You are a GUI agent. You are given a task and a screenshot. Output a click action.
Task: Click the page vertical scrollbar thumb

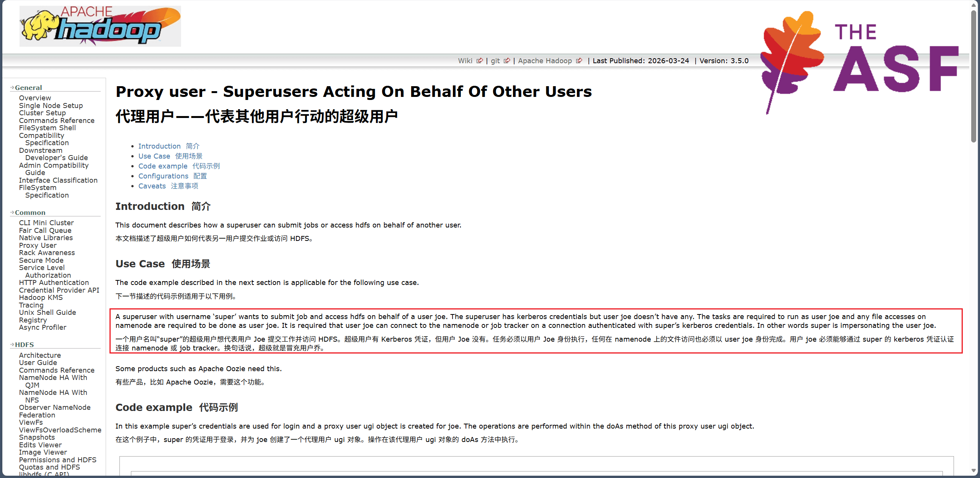973,77
